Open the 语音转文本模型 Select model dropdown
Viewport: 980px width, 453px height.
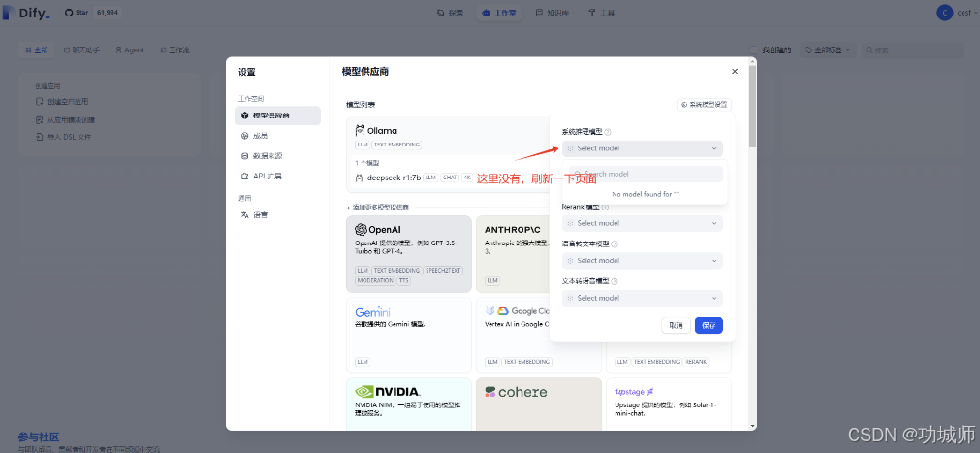643,261
